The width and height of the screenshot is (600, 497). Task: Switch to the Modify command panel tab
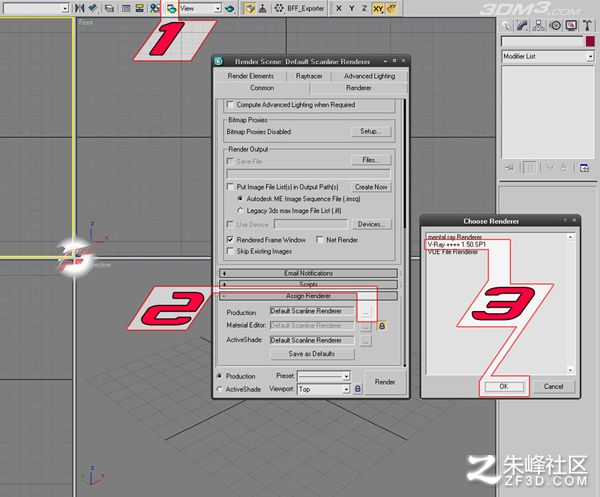[522, 26]
